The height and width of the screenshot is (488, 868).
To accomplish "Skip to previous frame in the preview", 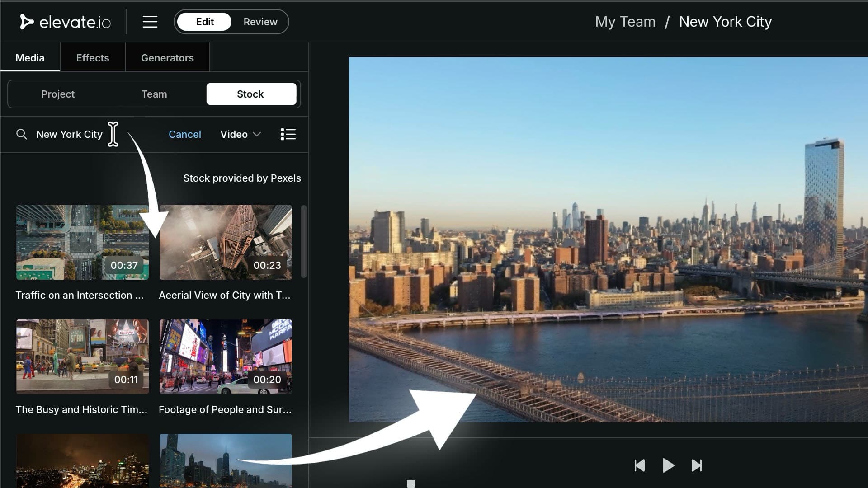I will point(640,465).
